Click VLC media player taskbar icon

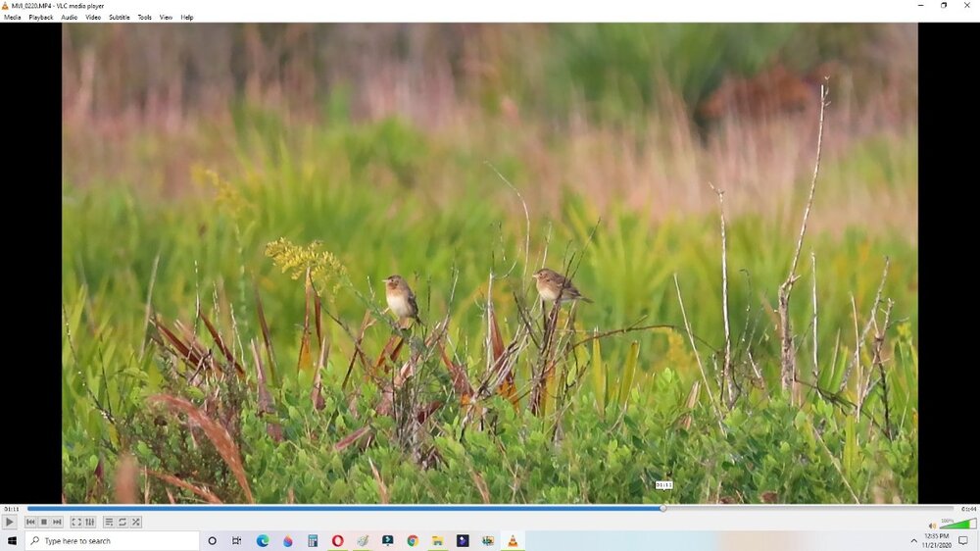[513, 541]
